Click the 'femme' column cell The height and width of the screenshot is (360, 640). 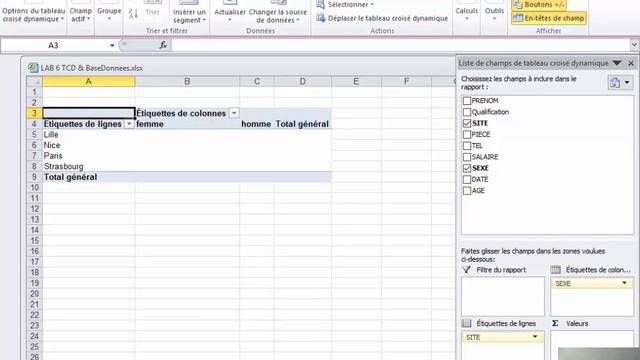coord(187,124)
